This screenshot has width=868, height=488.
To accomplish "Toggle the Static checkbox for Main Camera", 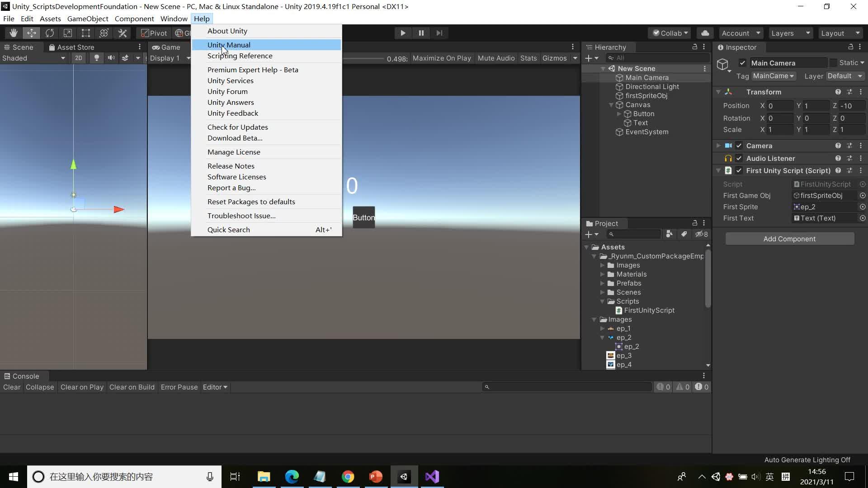I will (x=833, y=63).
